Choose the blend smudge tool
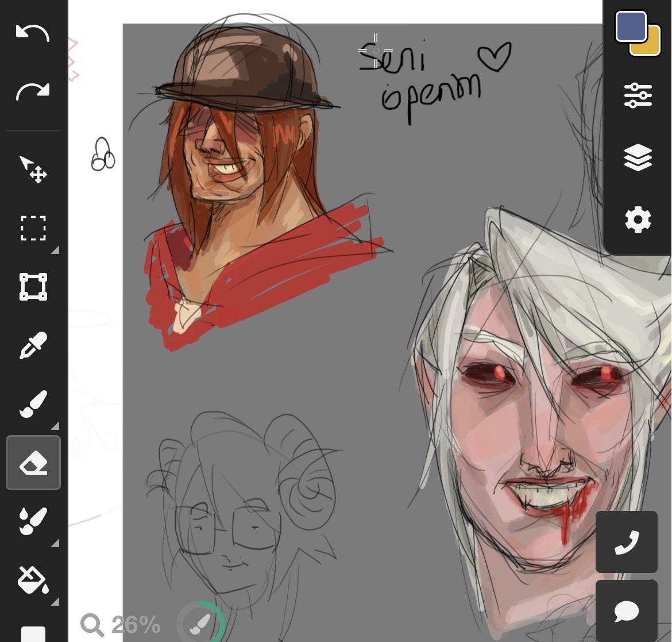Screen dimensions: 672x642 33,521
